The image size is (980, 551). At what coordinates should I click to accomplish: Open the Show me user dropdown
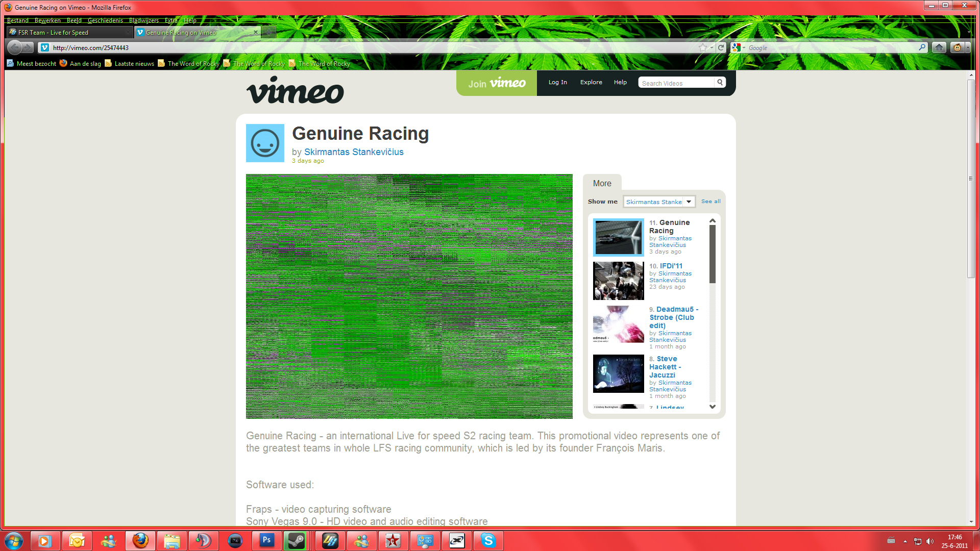click(659, 202)
